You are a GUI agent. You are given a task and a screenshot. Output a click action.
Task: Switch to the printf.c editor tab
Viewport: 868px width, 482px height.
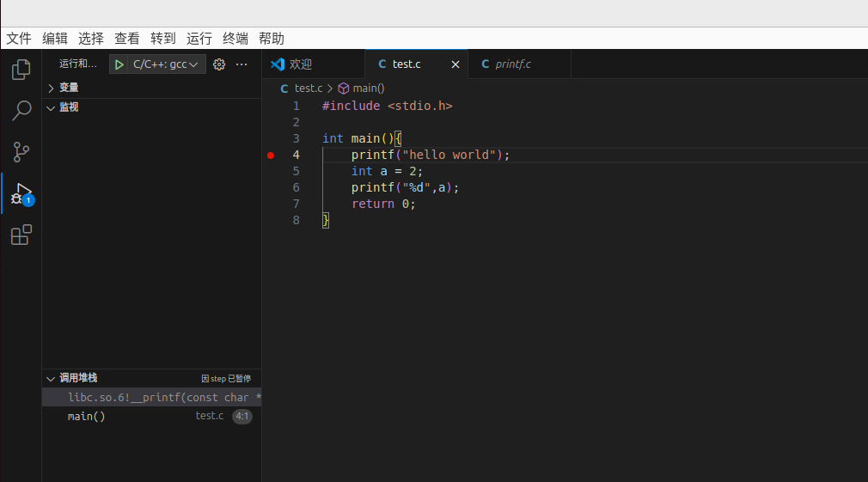513,64
